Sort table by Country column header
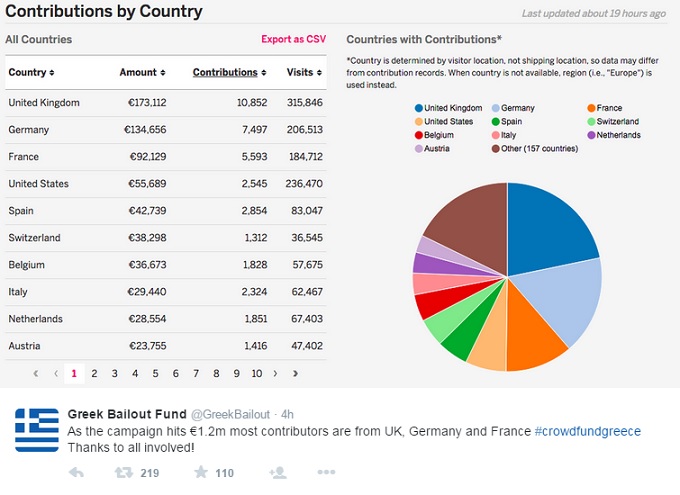The width and height of the screenshot is (680, 495). pos(31,72)
